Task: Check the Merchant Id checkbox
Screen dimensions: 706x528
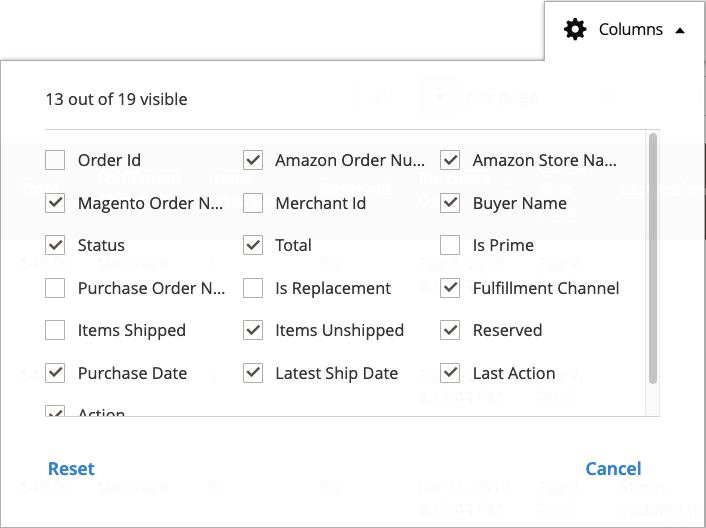Action: coord(253,203)
